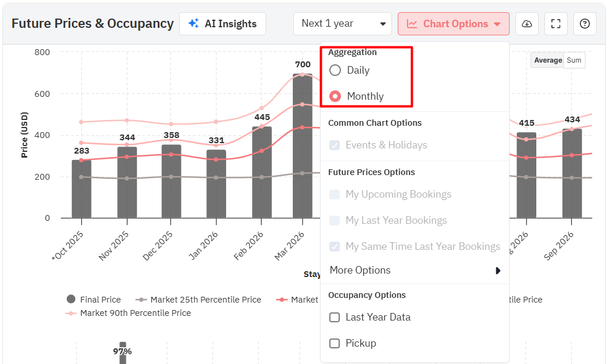Screen dimensions: 614x364
Task: Select the Daily aggregation radio button
Action: click(335, 70)
